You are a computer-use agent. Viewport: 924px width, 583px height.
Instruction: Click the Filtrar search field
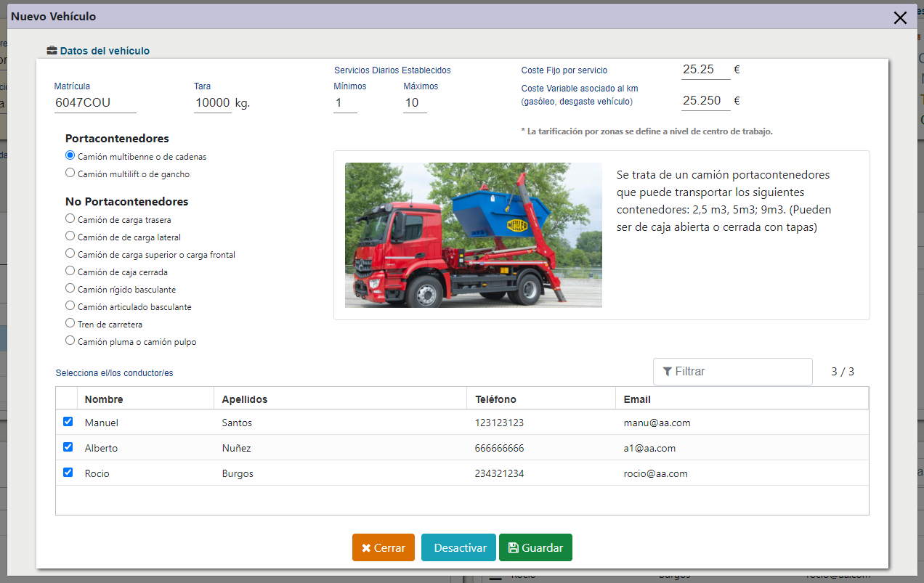(732, 371)
